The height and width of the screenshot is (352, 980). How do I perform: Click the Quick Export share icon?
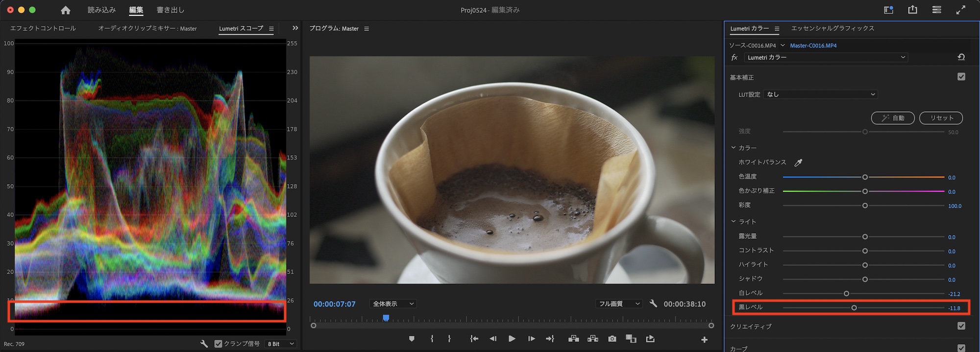(912, 10)
